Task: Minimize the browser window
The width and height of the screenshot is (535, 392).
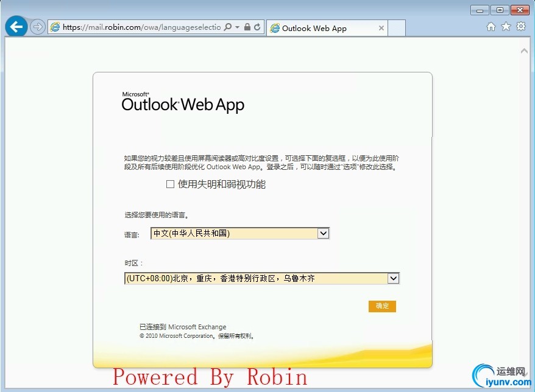Action: click(x=480, y=10)
